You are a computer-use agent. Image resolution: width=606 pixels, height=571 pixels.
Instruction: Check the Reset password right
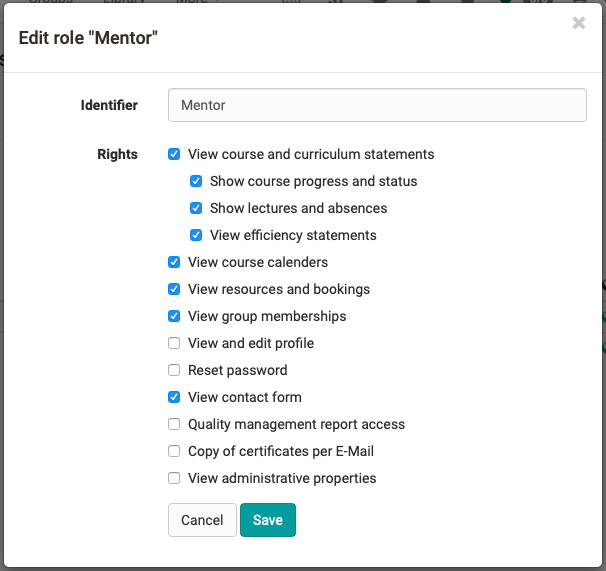click(174, 371)
